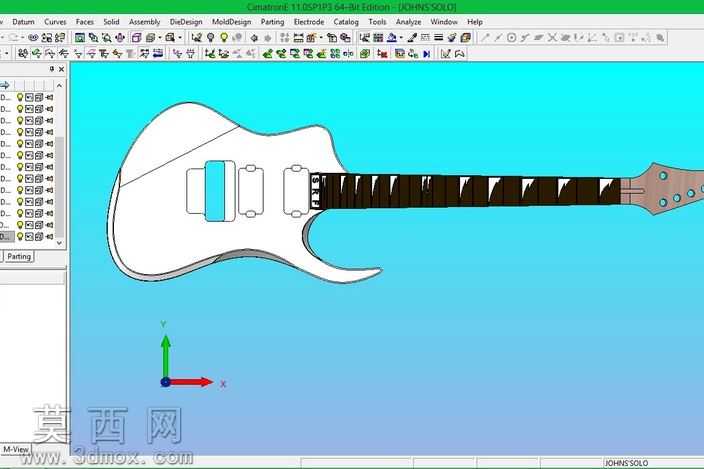Screen dimensions: 704x469
Task: Open the DieDesign menu
Action: tap(186, 22)
